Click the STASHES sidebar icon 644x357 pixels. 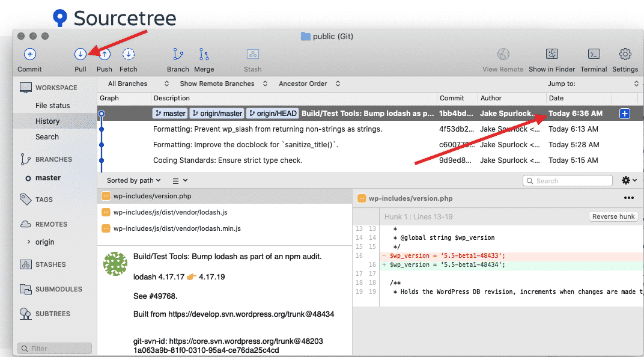[x=25, y=264]
